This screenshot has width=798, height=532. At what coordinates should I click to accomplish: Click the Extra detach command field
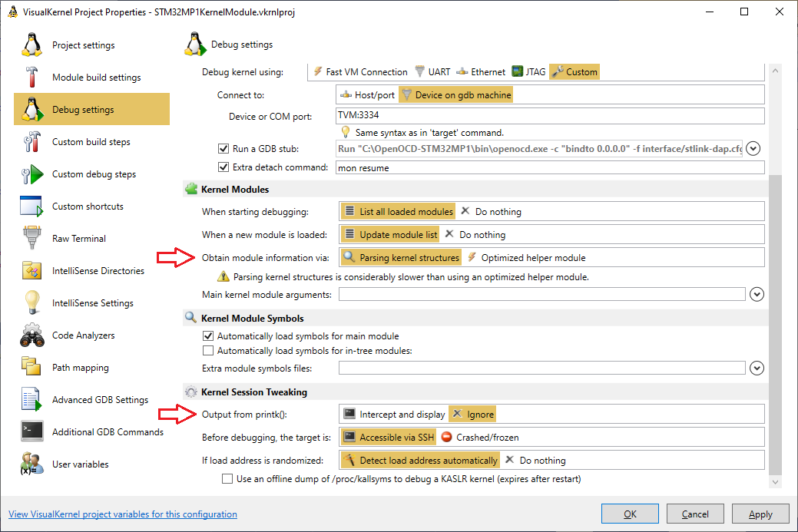tap(550, 167)
